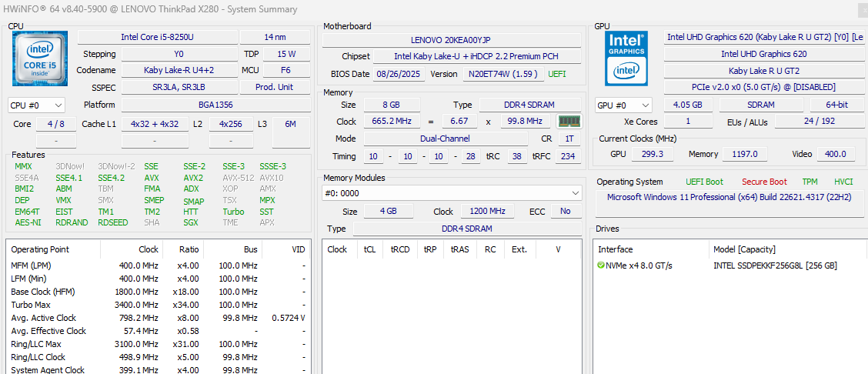Screen dimensions: 868x374
Task: Open the CPU #0 selector dropdown
Action: 36,105
